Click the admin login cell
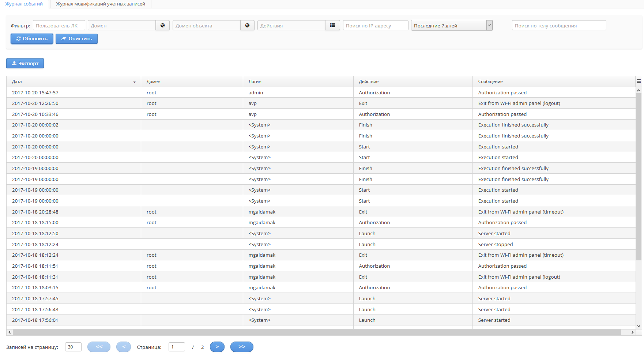This screenshot has width=644, height=358. click(x=298, y=93)
